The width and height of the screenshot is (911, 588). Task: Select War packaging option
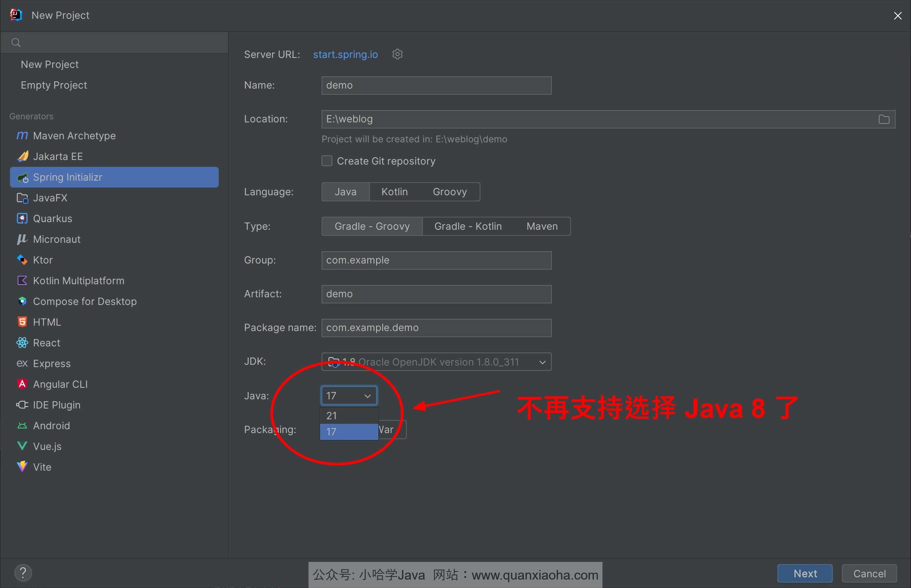coord(391,430)
